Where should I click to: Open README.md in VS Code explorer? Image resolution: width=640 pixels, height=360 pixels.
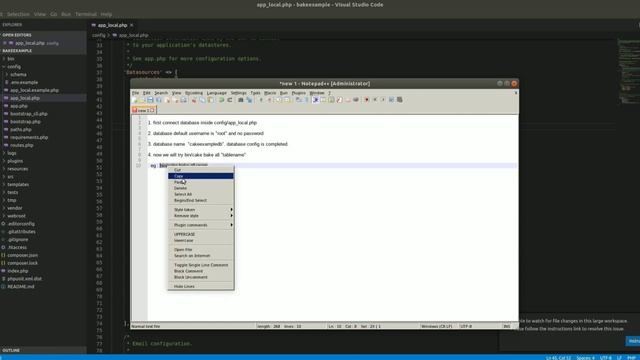[x=21, y=287]
